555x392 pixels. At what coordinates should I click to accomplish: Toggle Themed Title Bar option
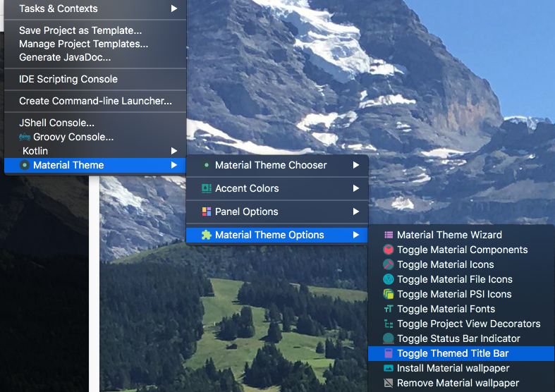461,353
